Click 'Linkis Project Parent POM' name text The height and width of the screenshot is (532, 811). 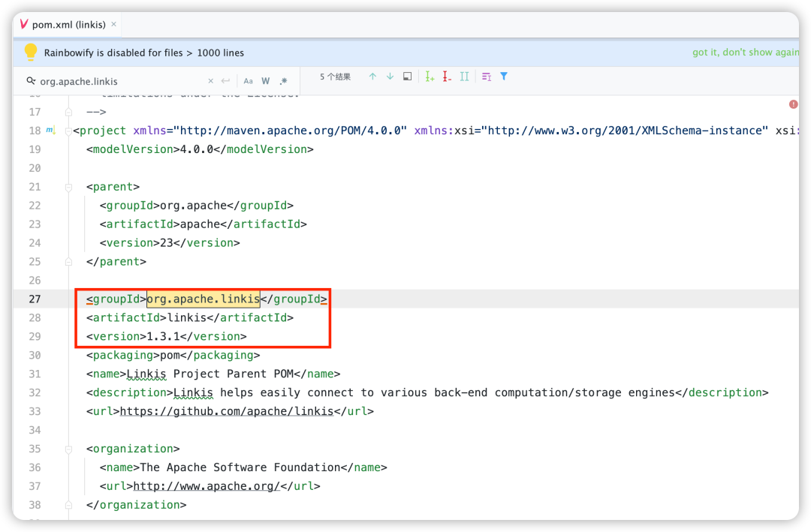[x=210, y=374]
